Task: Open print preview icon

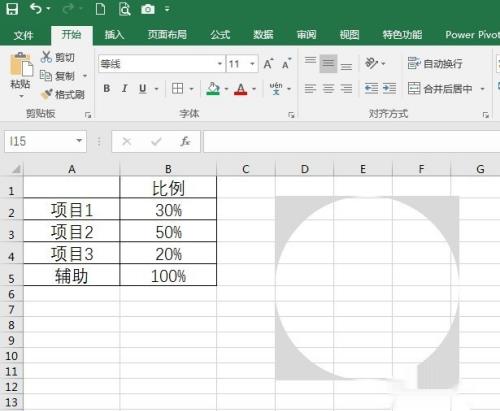Action: (125, 9)
